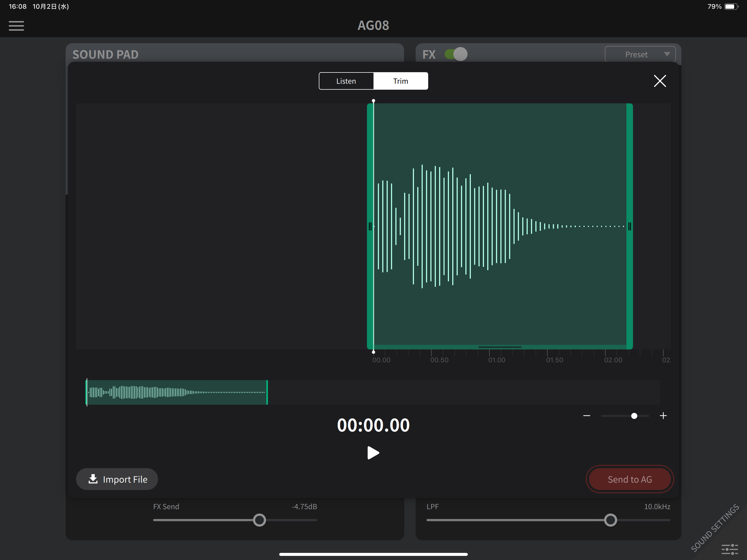
Task: Click the 10.0kHz LPF value
Action: click(657, 507)
